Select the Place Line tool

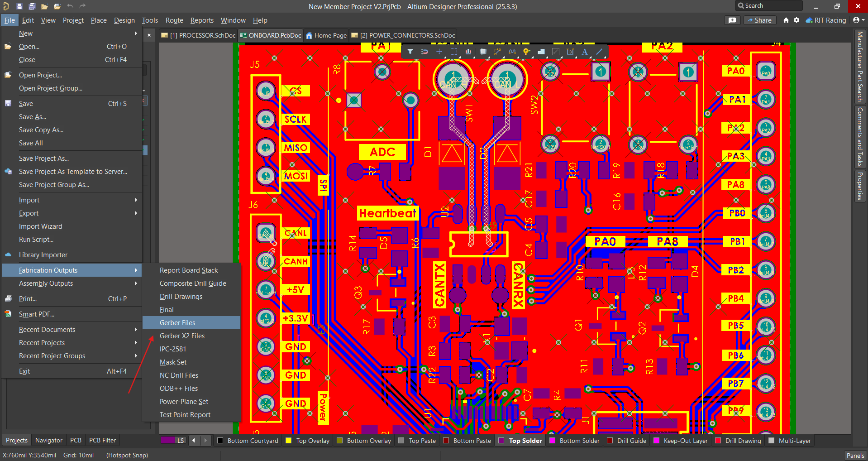click(x=599, y=52)
